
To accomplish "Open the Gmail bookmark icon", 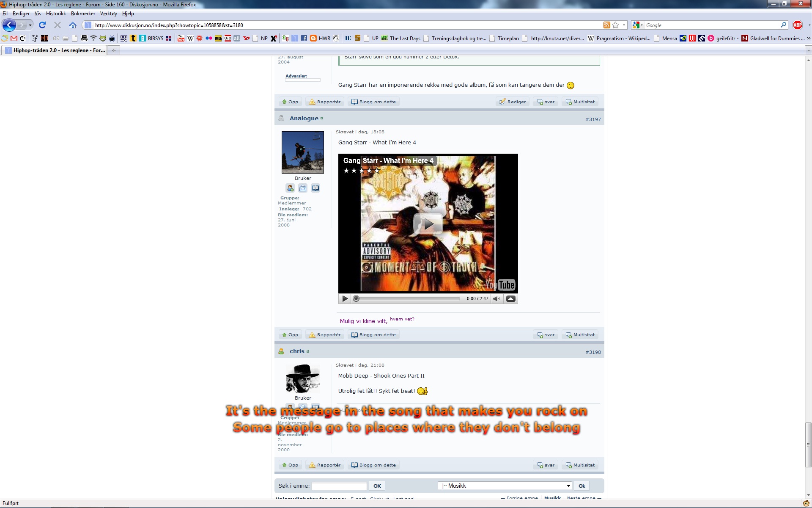I will coord(14,38).
